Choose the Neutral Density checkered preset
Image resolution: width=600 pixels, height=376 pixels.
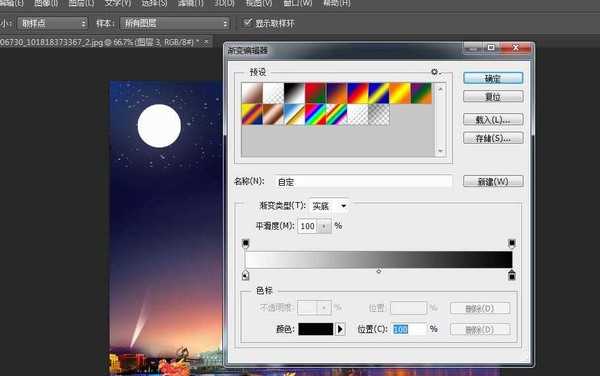point(378,114)
